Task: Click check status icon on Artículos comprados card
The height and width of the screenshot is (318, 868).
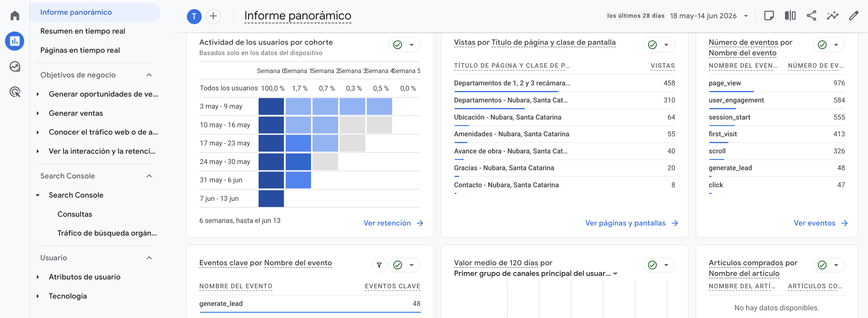Action: coord(822,265)
